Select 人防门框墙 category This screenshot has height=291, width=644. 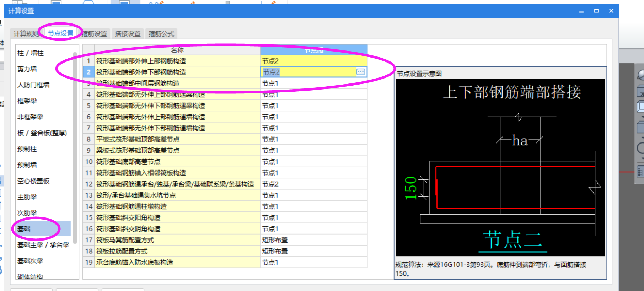click(33, 85)
